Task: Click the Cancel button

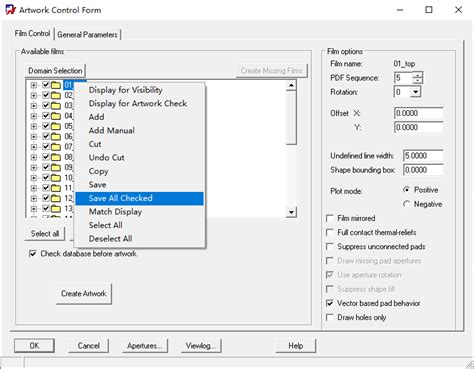Action: pos(89,346)
